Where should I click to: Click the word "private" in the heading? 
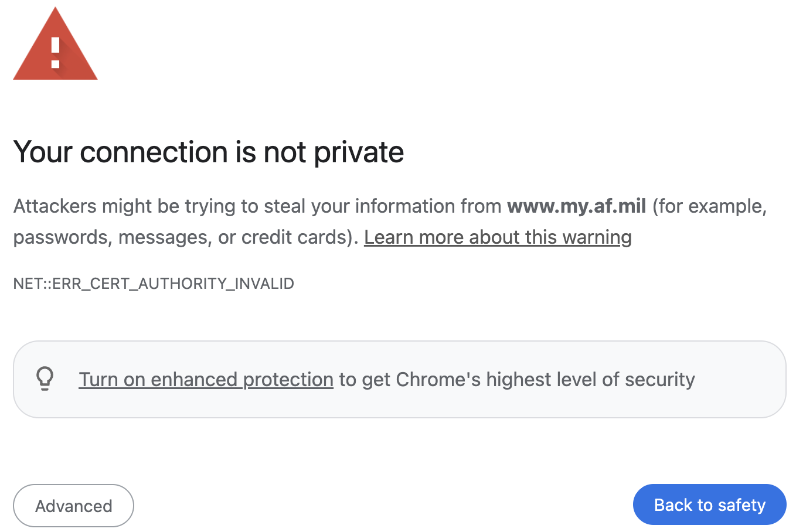(x=359, y=152)
